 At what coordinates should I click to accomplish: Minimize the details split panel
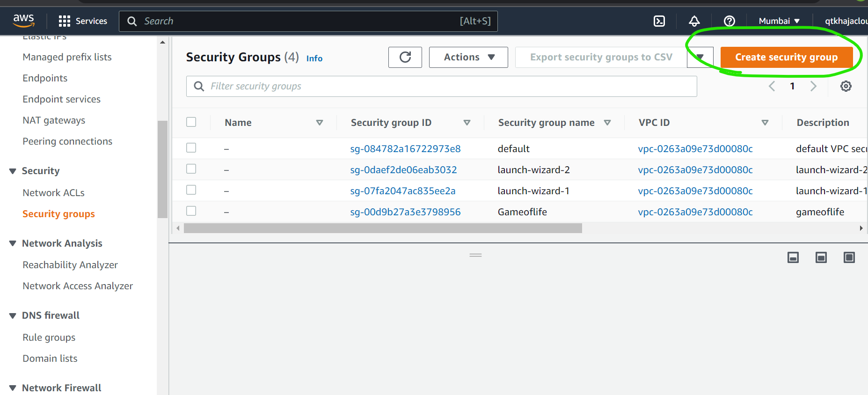pyautogui.click(x=793, y=257)
